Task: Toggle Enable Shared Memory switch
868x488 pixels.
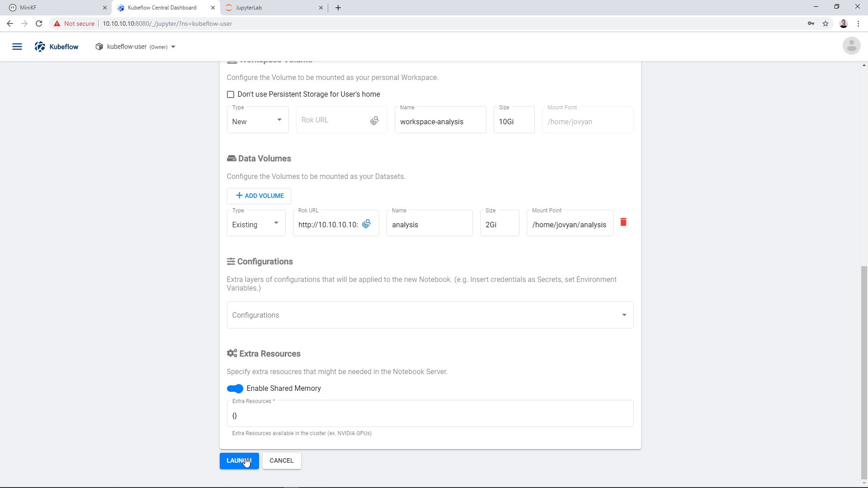Action: pyautogui.click(x=235, y=389)
